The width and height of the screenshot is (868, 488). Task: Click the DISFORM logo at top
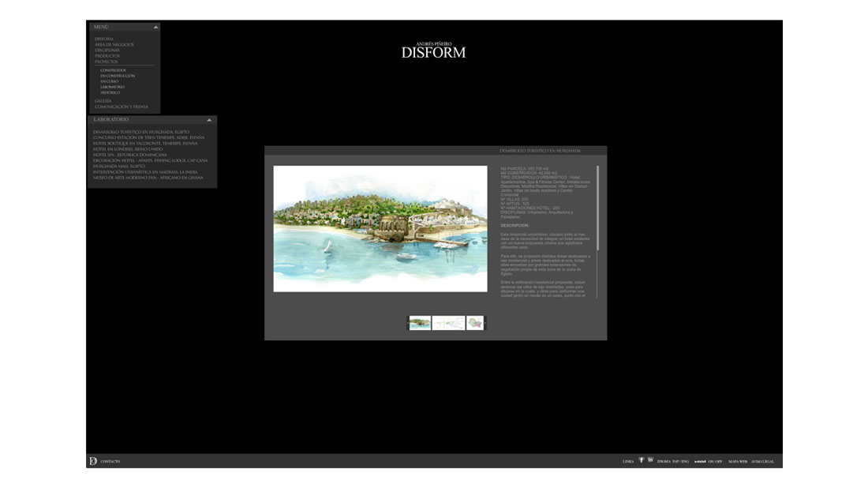pos(433,52)
